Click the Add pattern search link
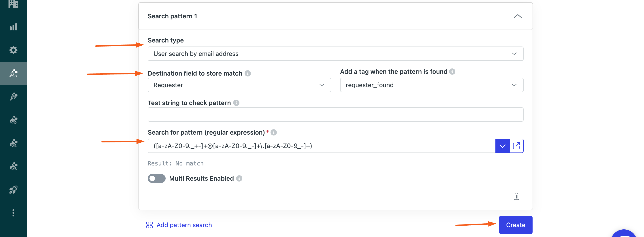 pos(179,225)
